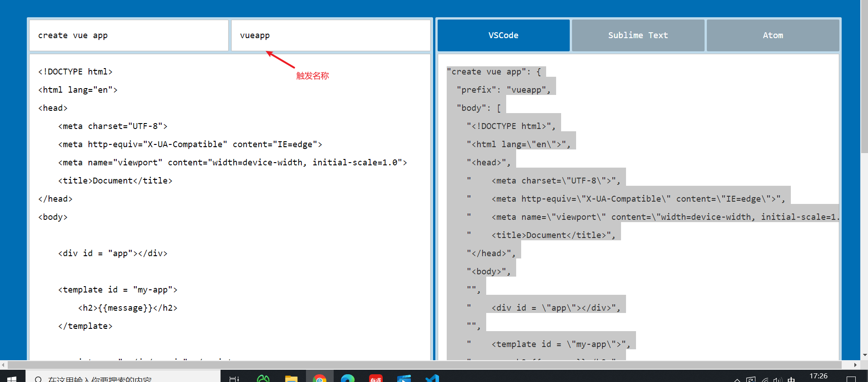Click the '</template>' line in left editor
This screenshot has width=868, height=382.
(85, 326)
